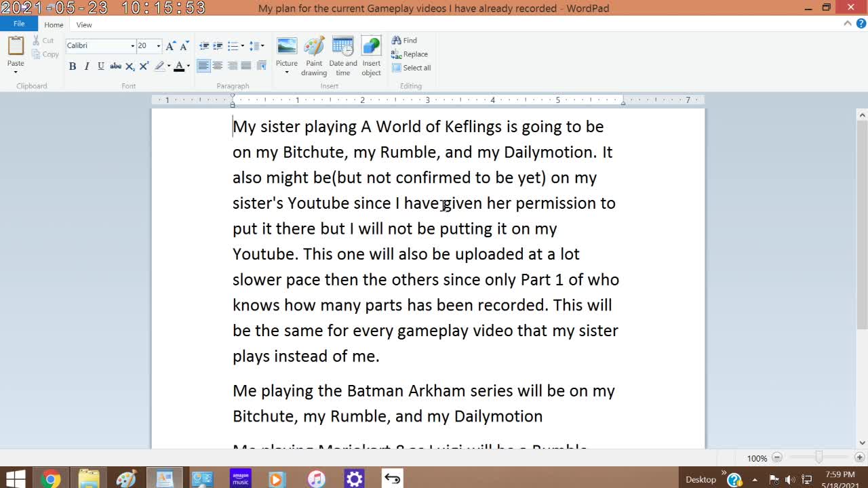The height and width of the screenshot is (488, 868).
Task: Increase paragraph indent
Action: coord(218,45)
